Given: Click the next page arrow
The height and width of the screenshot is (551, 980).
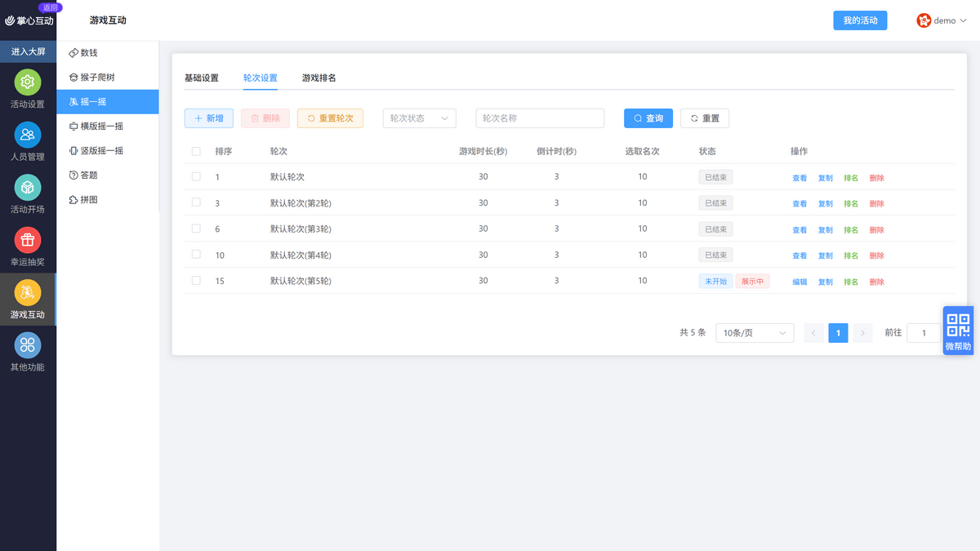Looking at the screenshot, I should click(x=863, y=333).
